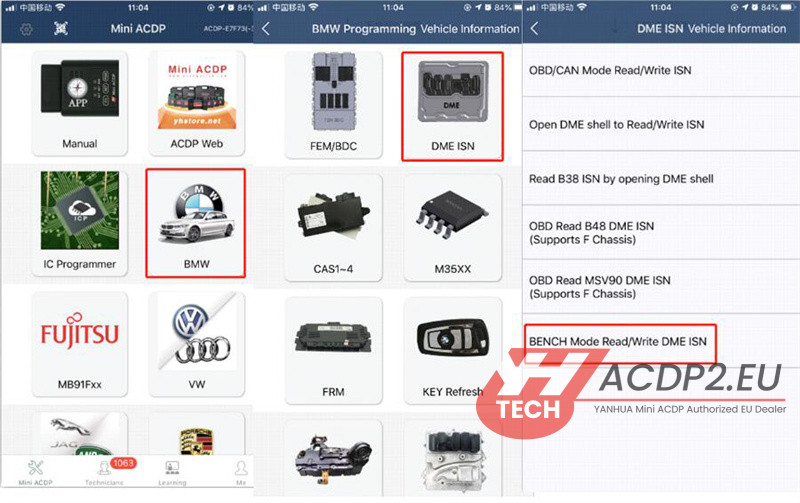
Task: Open the IC Programmer module
Action: click(x=78, y=222)
